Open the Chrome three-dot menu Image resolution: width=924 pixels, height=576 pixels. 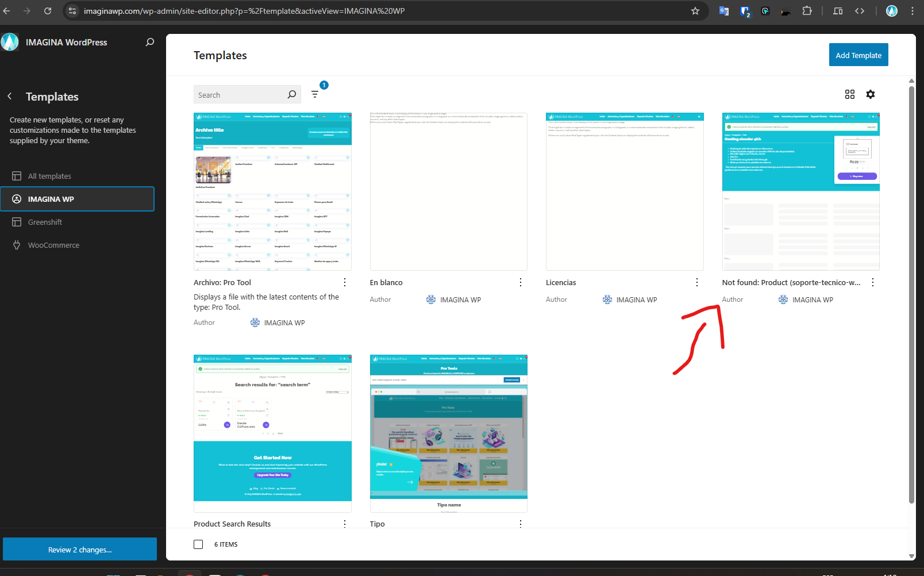coord(913,11)
